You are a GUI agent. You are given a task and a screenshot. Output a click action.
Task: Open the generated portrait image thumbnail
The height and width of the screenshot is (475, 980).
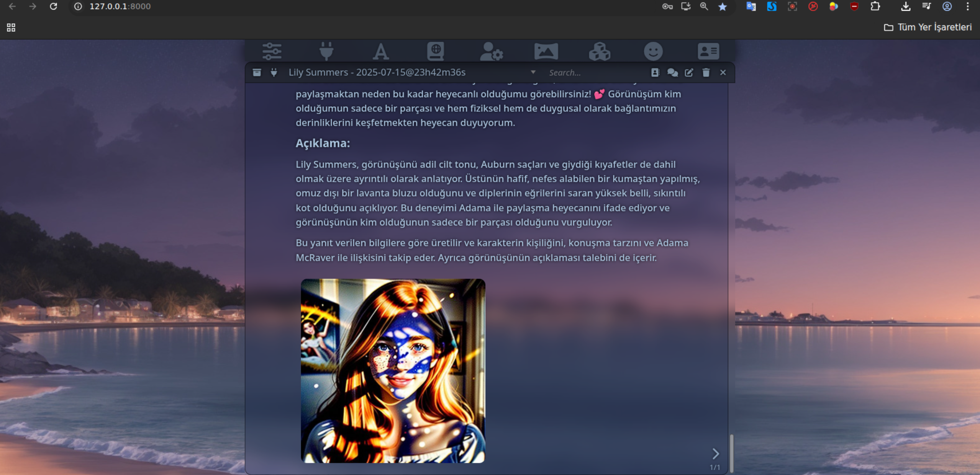(x=393, y=371)
